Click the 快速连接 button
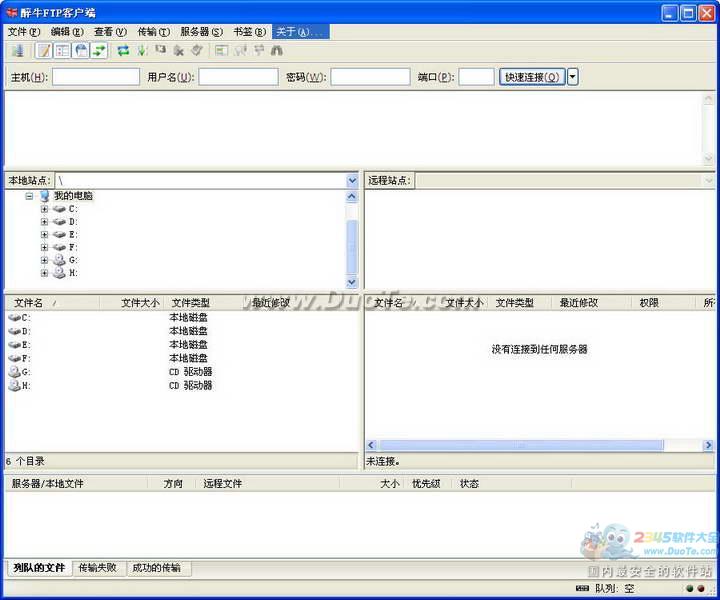 tap(532, 77)
